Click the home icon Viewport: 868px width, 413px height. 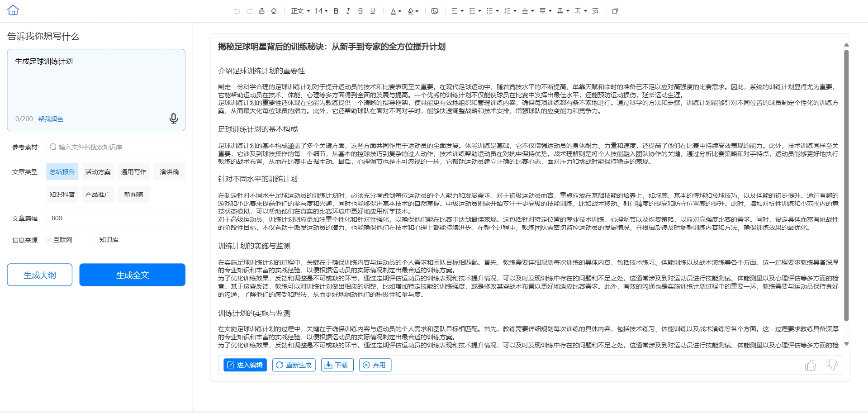point(13,10)
